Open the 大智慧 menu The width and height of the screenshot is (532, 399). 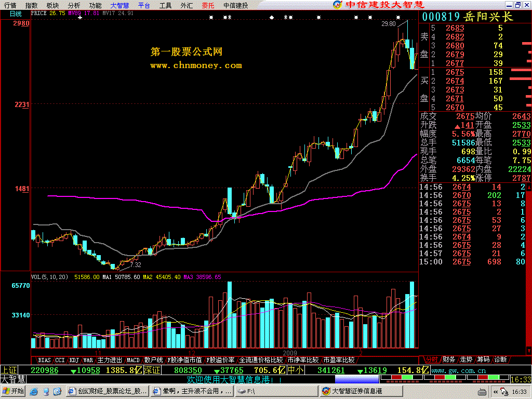click(x=120, y=5)
